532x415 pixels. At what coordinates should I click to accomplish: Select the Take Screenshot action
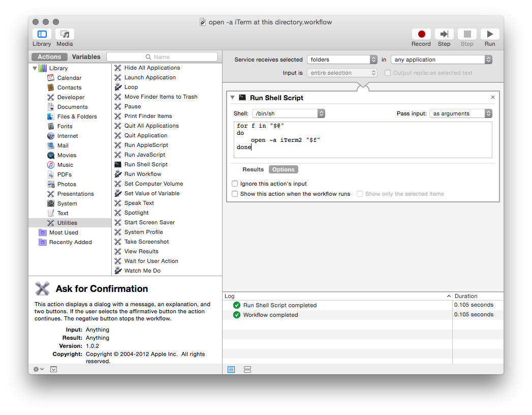146,242
